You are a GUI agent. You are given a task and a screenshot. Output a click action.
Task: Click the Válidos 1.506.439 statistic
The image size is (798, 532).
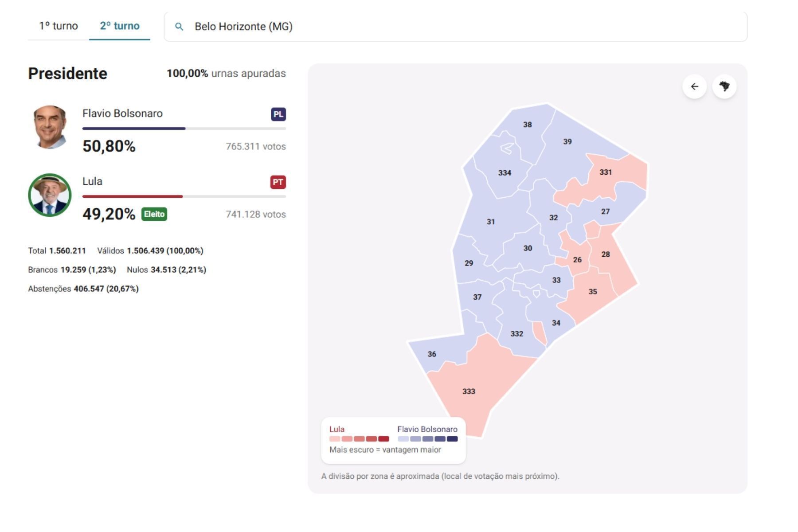pos(150,251)
